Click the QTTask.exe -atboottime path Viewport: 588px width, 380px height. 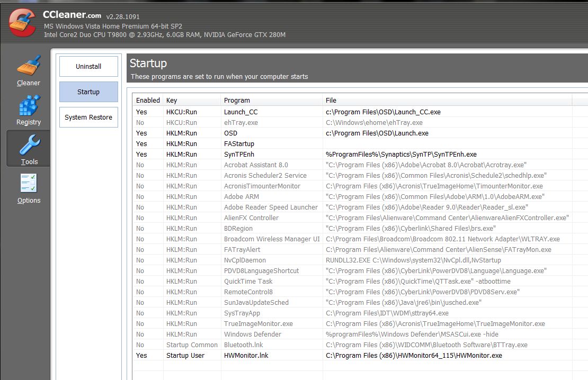(418, 282)
